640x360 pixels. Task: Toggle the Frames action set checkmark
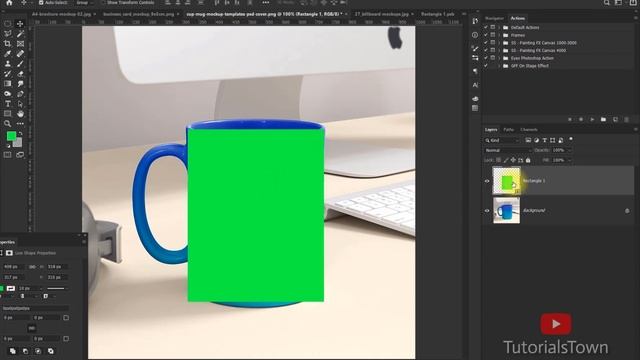(x=486, y=35)
